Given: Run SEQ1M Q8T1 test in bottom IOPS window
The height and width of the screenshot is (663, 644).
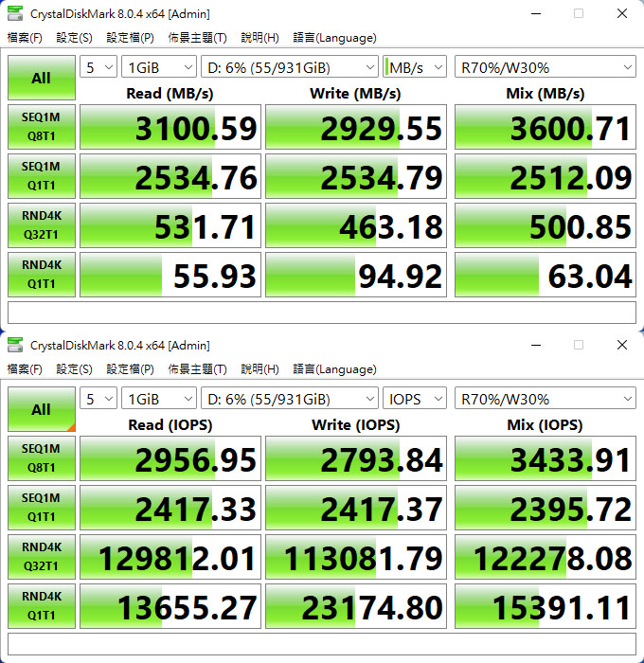Looking at the screenshot, I should click(x=42, y=458).
